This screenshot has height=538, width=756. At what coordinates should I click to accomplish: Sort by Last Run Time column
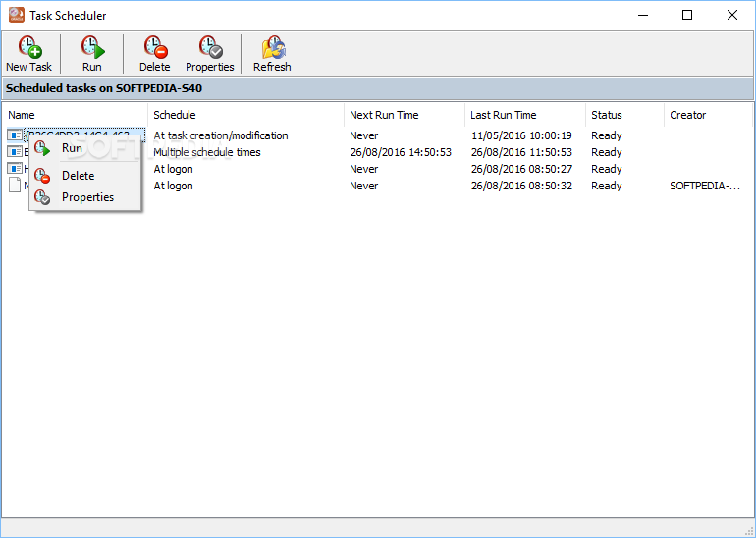[525, 115]
